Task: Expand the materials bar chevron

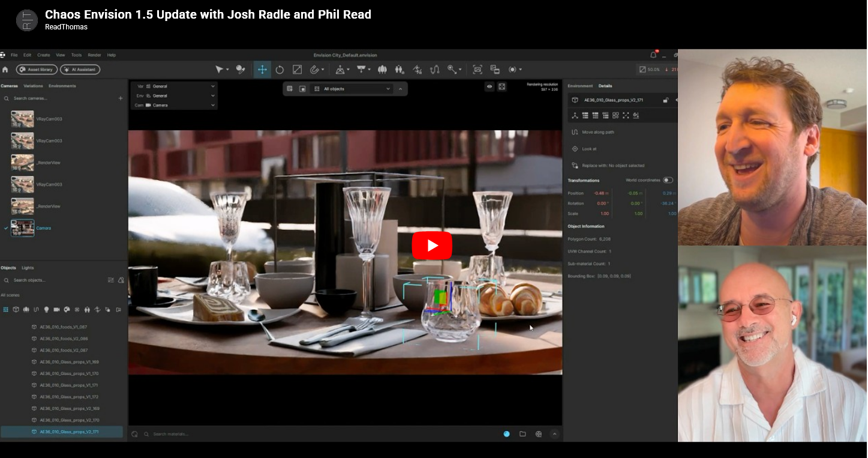Action: (554, 434)
